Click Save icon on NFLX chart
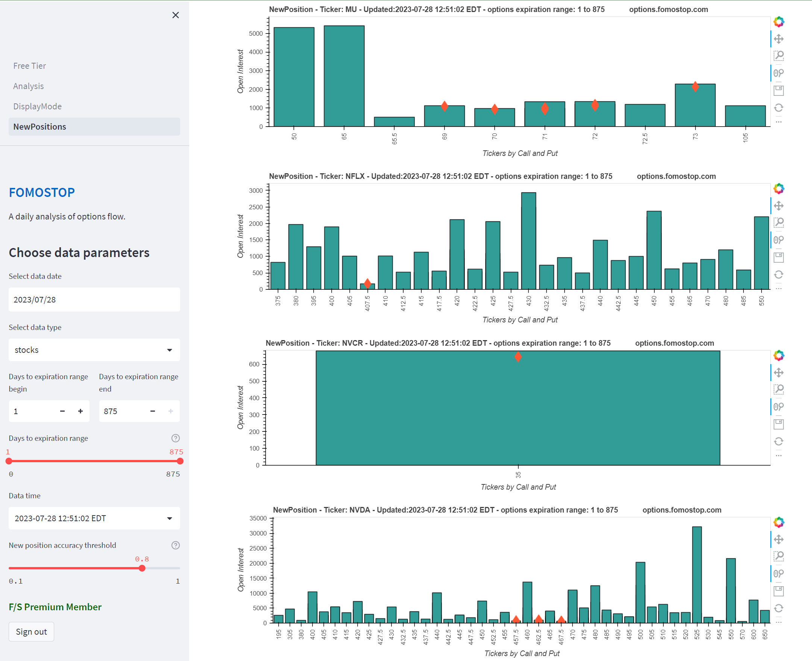The height and width of the screenshot is (661, 812). [779, 257]
